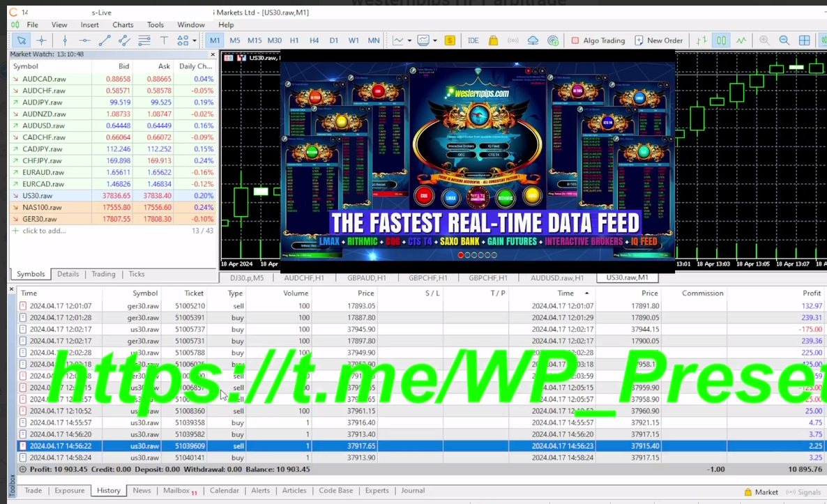Viewport: 827px width, 504px height.
Task: Toggle the Algo Trading button
Action: click(x=598, y=40)
